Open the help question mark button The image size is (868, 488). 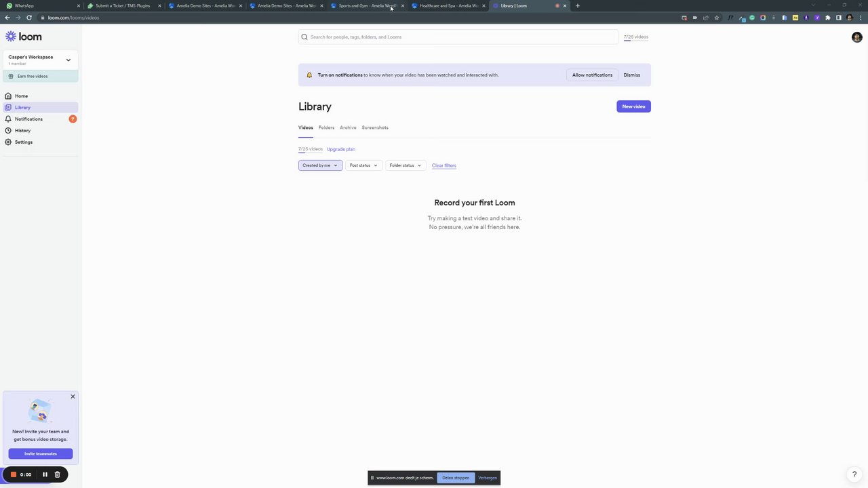pyautogui.click(x=854, y=474)
